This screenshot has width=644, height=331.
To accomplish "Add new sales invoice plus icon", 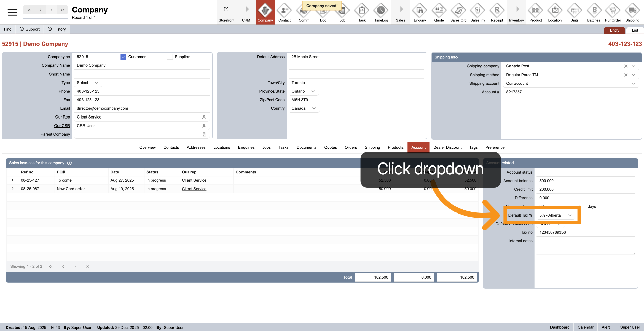I will click(x=70, y=163).
